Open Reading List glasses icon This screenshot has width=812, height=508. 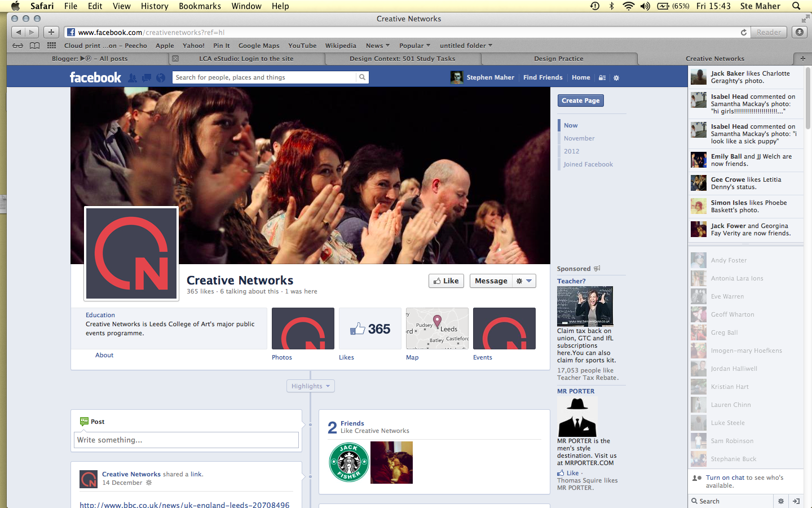click(x=18, y=46)
